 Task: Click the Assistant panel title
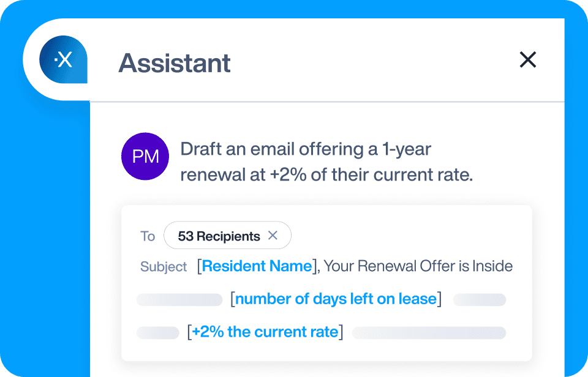click(x=175, y=62)
